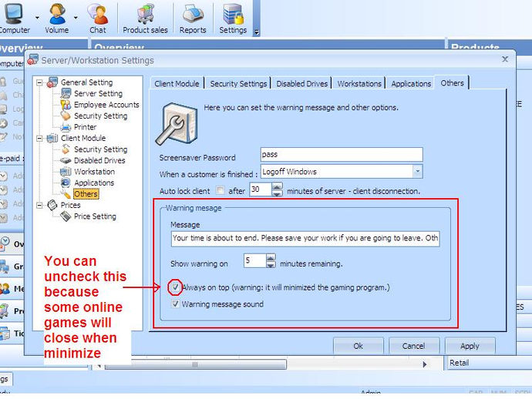Click the Employee Accounts icon
532x399 pixels.
(x=66, y=105)
